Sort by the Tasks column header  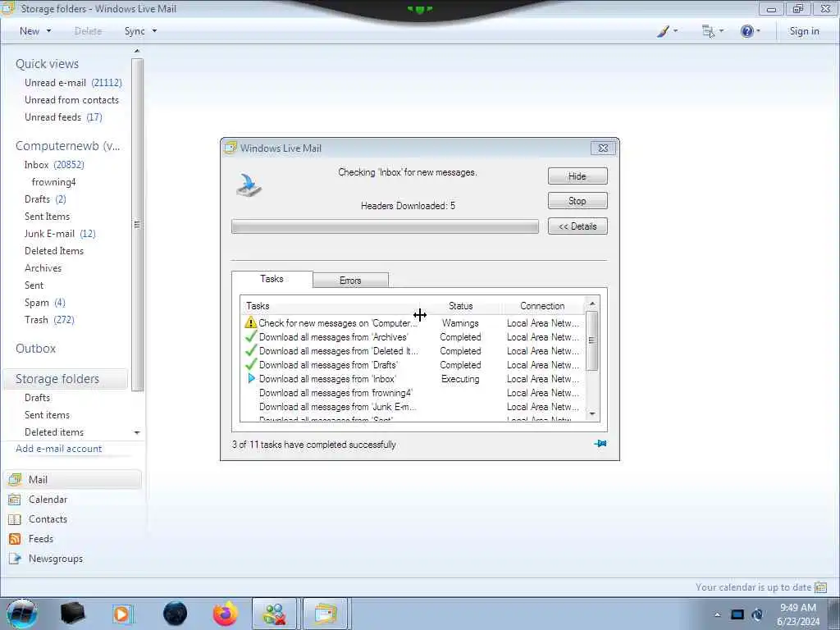tap(331, 306)
